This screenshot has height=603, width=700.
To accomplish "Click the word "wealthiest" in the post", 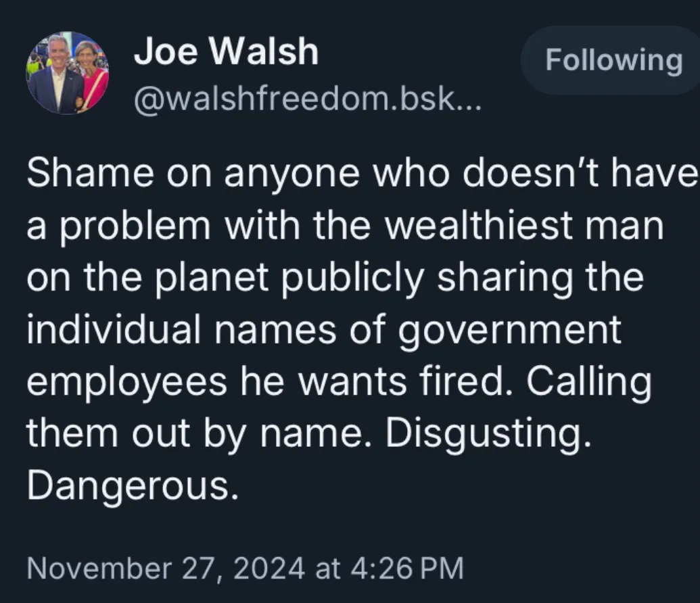I will point(478,225).
